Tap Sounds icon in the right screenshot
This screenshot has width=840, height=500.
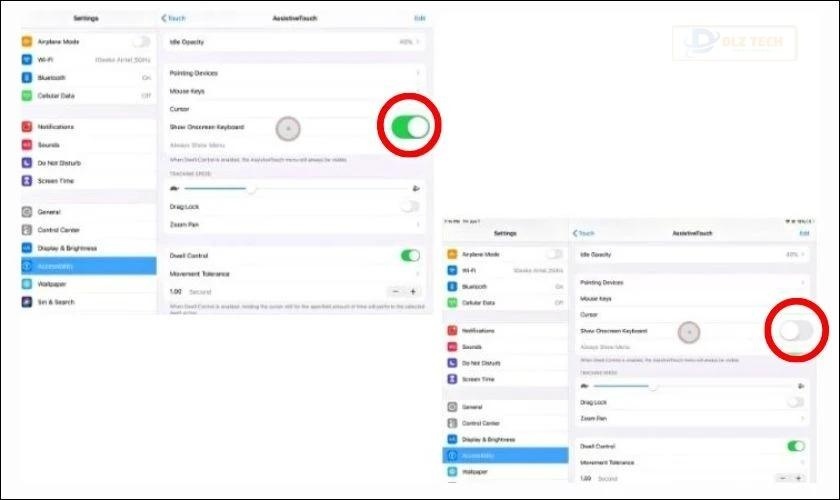453,345
